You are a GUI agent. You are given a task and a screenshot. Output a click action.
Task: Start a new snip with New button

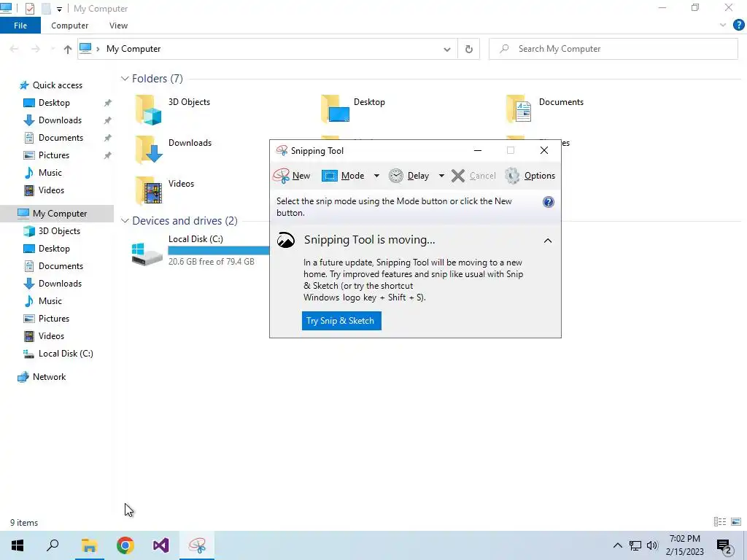[292, 176]
